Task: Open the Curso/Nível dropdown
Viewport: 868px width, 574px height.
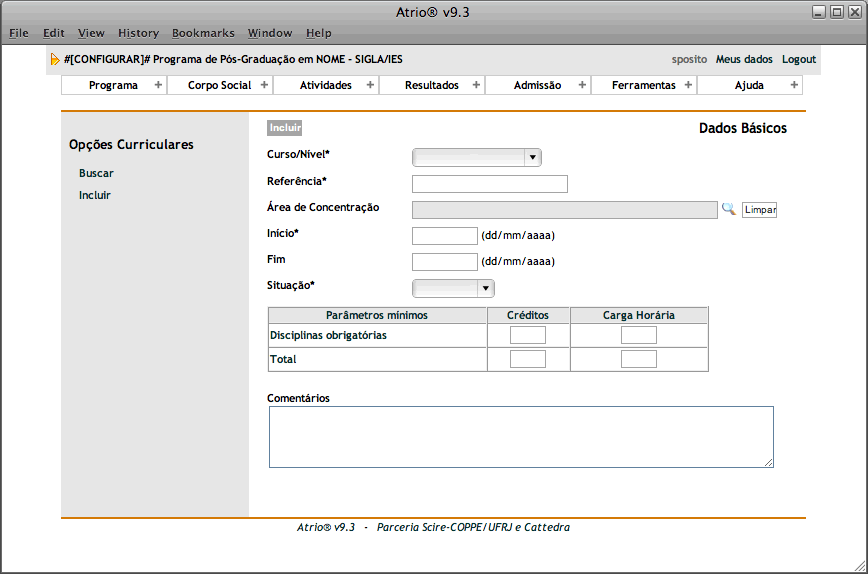Action: click(x=477, y=157)
